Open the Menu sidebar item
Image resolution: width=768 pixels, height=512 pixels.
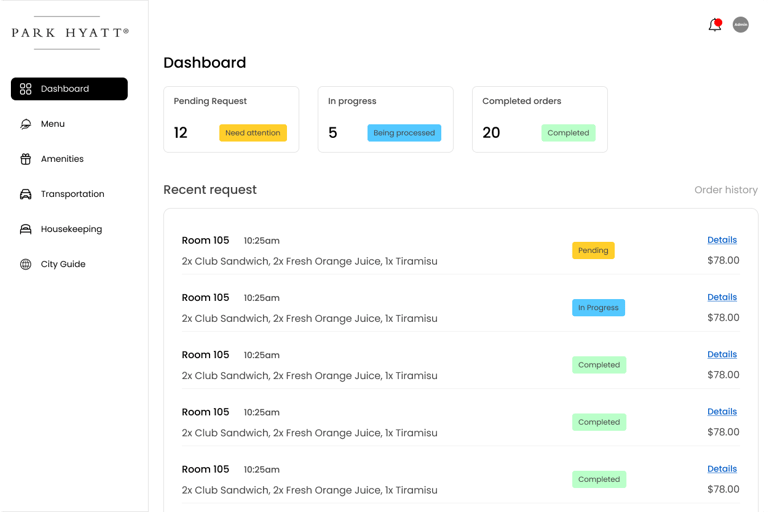[53, 124]
